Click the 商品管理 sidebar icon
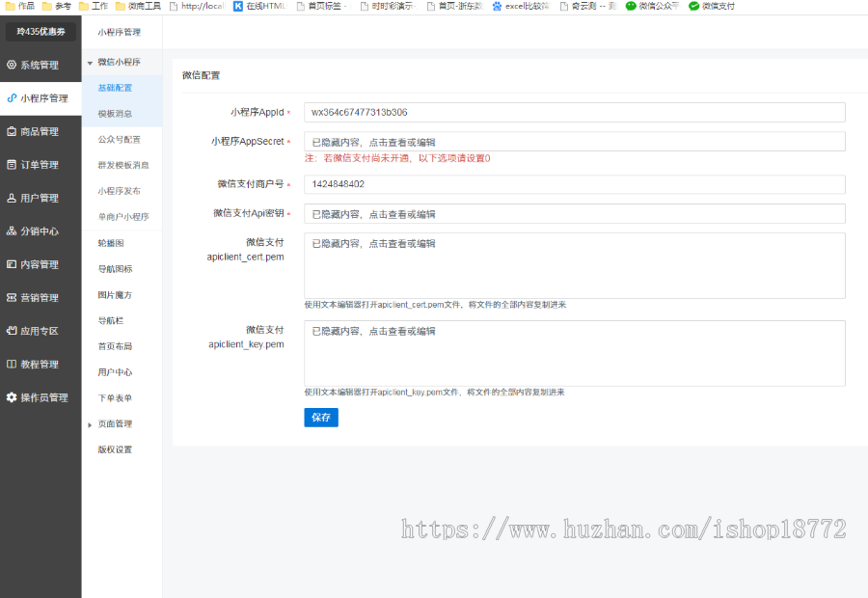The image size is (868, 598). point(12,130)
